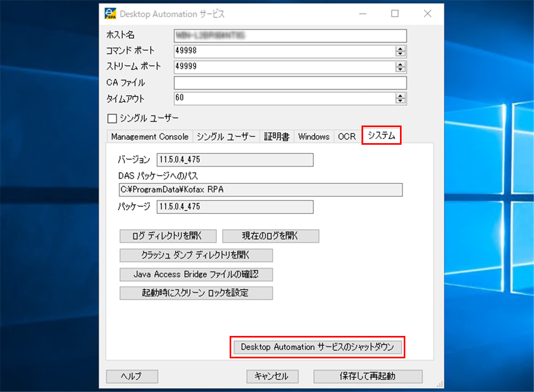The image size is (534, 392).
Task: Maximize the Desktop Automation サービス window
Action: 395,14
